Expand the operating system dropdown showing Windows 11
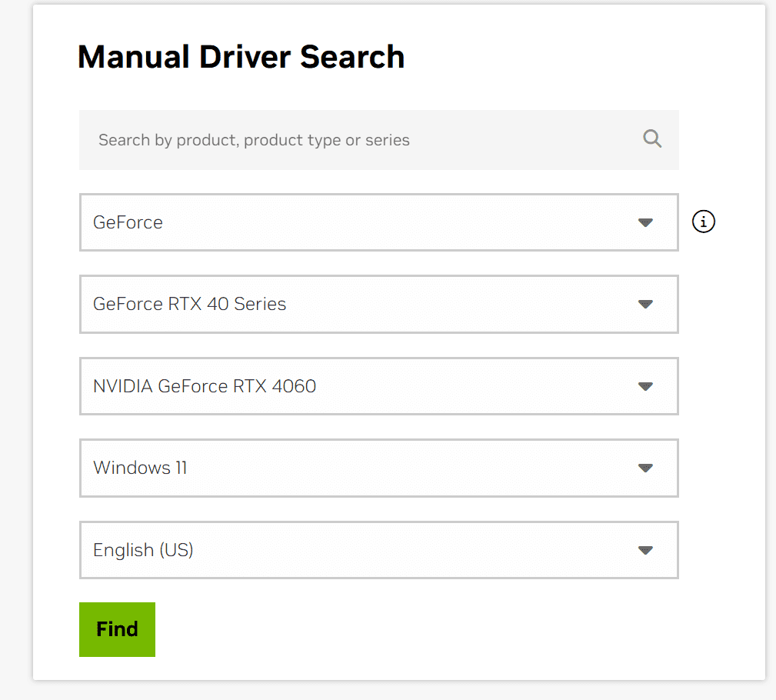 click(378, 468)
